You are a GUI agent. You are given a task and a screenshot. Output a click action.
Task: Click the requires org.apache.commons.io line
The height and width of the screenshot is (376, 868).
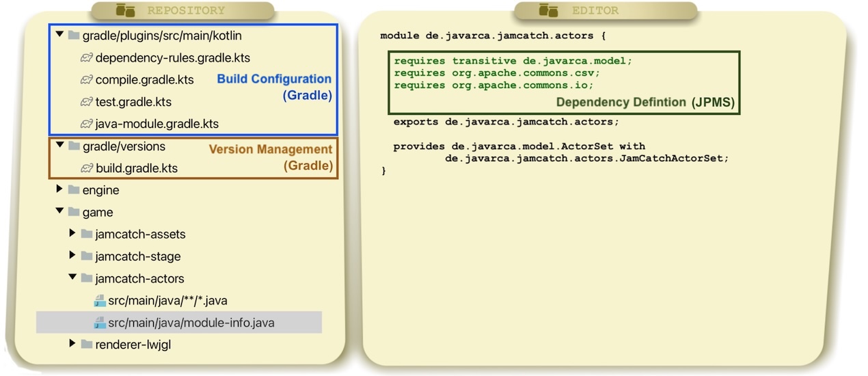[x=493, y=85]
